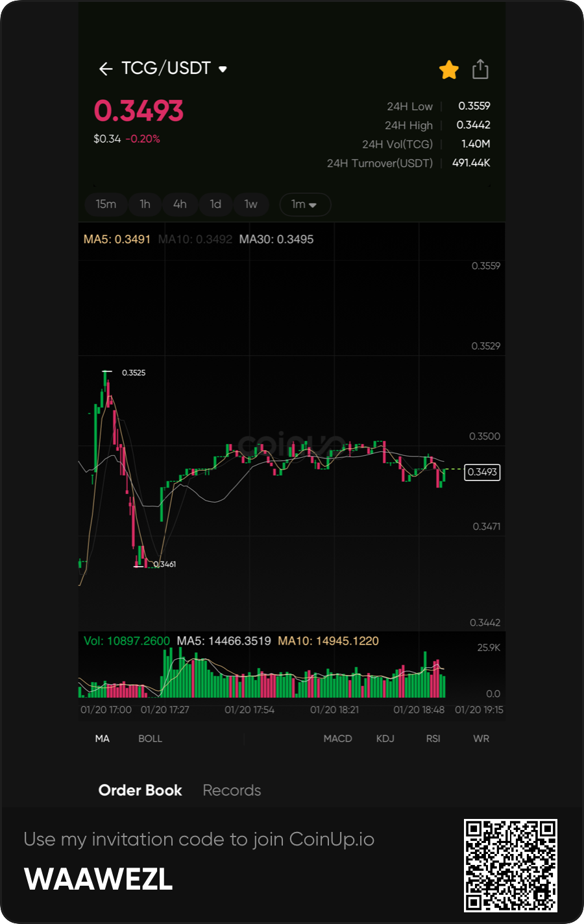Show the MACD indicator
Viewport: 584px width, 924px height.
point(337,739)
